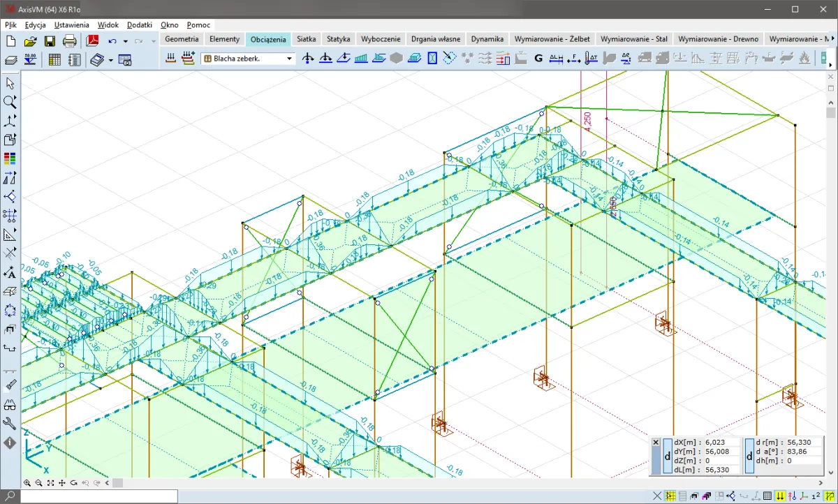Click the binoculars find icon in the left sidebar
Viewport: 838px width, 504px height.
pos(10,404)
